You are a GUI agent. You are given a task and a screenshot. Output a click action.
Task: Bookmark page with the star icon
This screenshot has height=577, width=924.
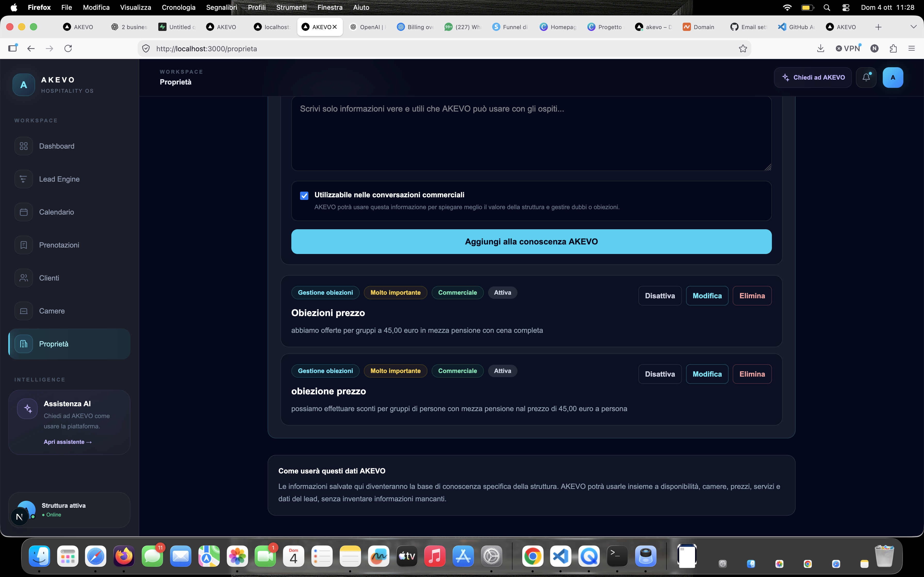click(743, 48)
